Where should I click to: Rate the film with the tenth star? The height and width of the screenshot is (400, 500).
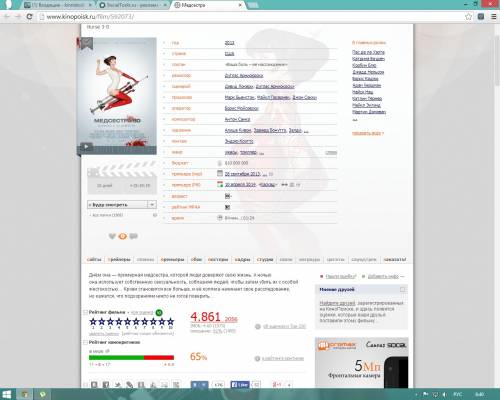171,322
